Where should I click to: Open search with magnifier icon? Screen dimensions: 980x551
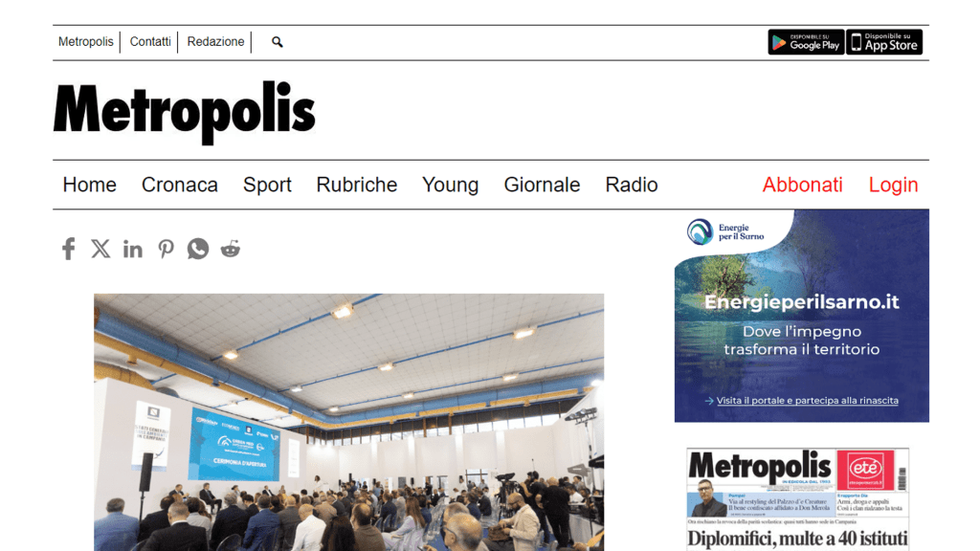(x=278, y=42)
